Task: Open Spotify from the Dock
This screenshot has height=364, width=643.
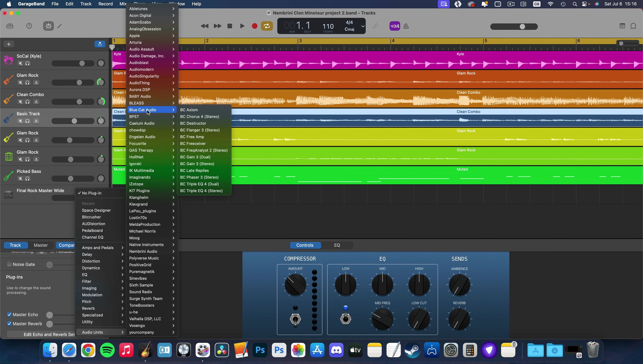Action: (x=107, y=350)
